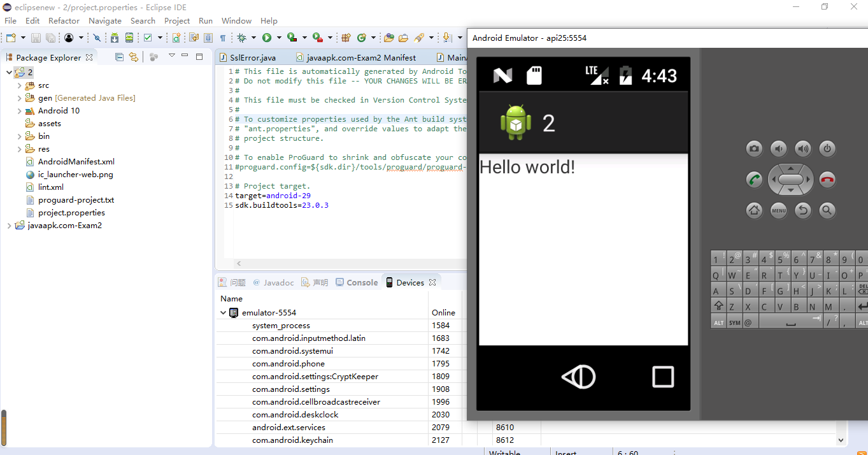Expand the javaapk.com-Exam2 project node
This screenshot has height=455, width=868.
coord(9,226)
